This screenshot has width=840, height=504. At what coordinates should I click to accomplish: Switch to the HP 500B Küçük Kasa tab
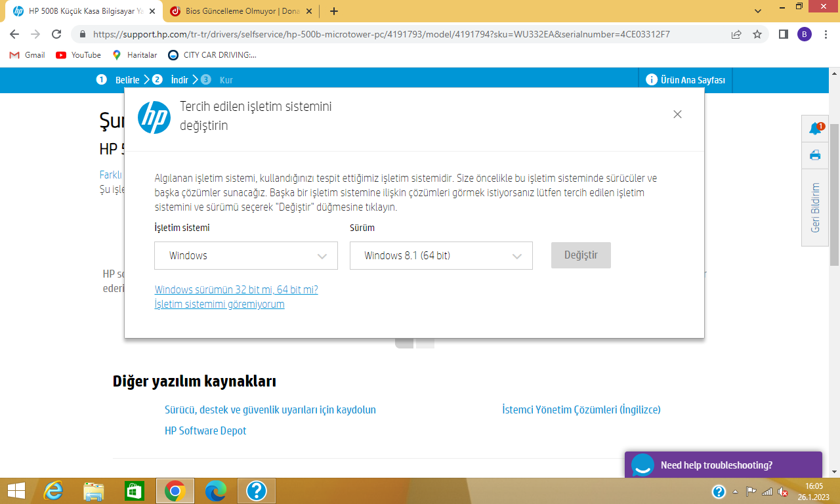pyautogui.click(x=84, y=11)
